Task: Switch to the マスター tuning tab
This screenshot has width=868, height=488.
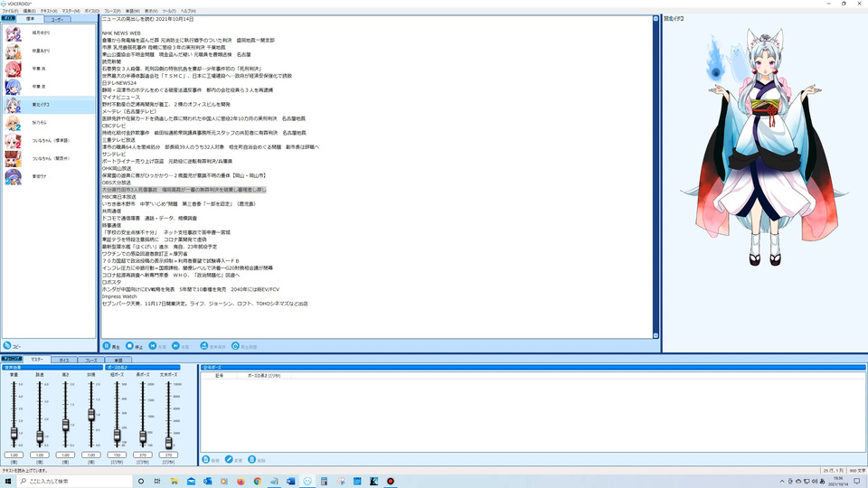Action: click(37, 360)
